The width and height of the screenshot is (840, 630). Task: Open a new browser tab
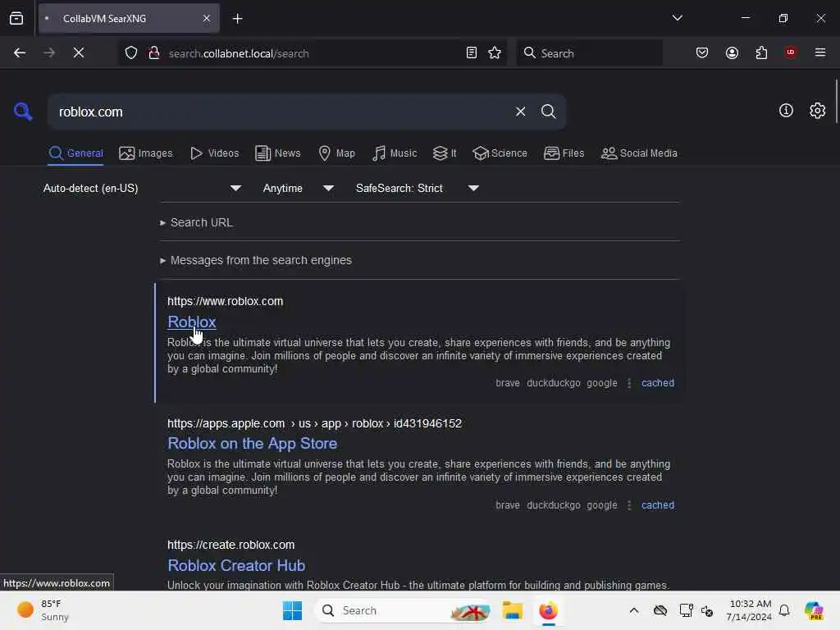click(237, 19)
